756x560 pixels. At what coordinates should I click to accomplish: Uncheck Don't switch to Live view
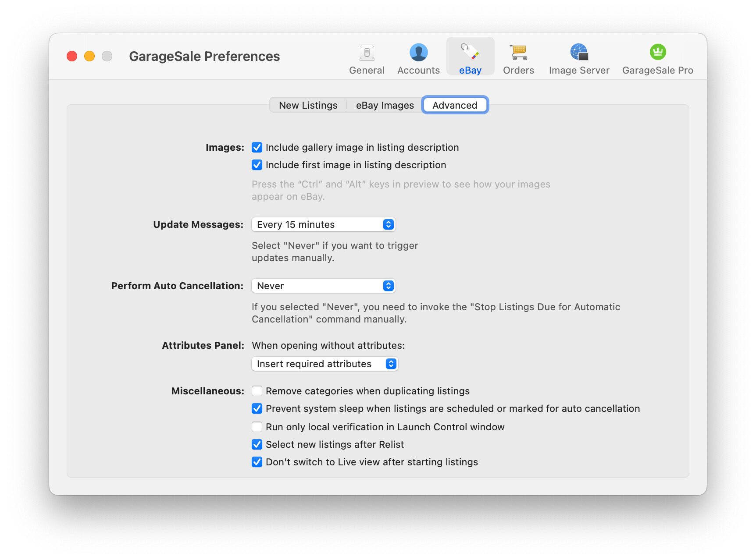click(x=257, y=462)
